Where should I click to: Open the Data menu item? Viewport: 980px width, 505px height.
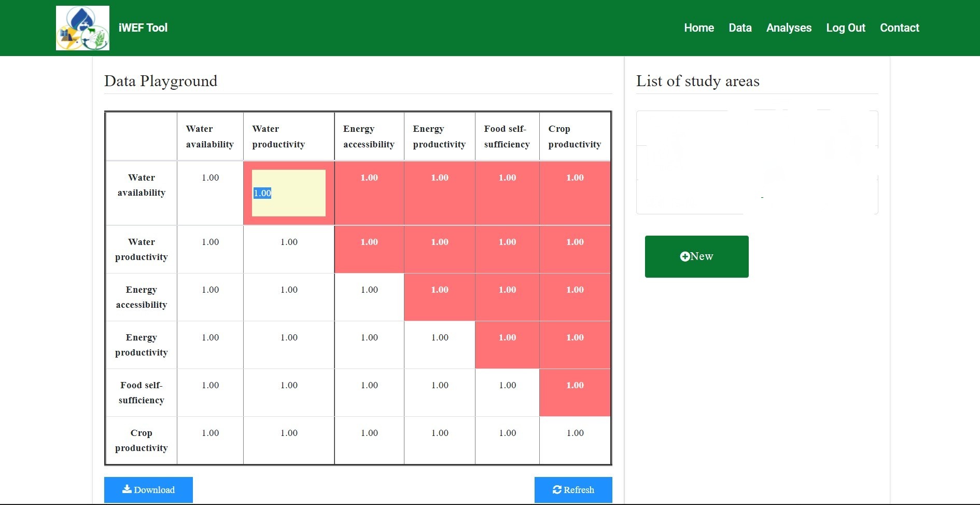pos(740,28)
